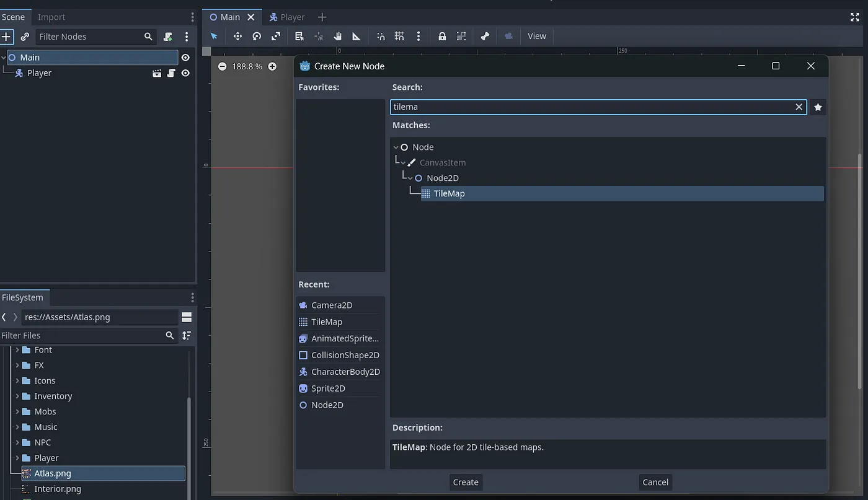Activate the Pan (hand) tool
Image resolution: width=868 pixels, height=500 pixels.
[x=337, y=37]
